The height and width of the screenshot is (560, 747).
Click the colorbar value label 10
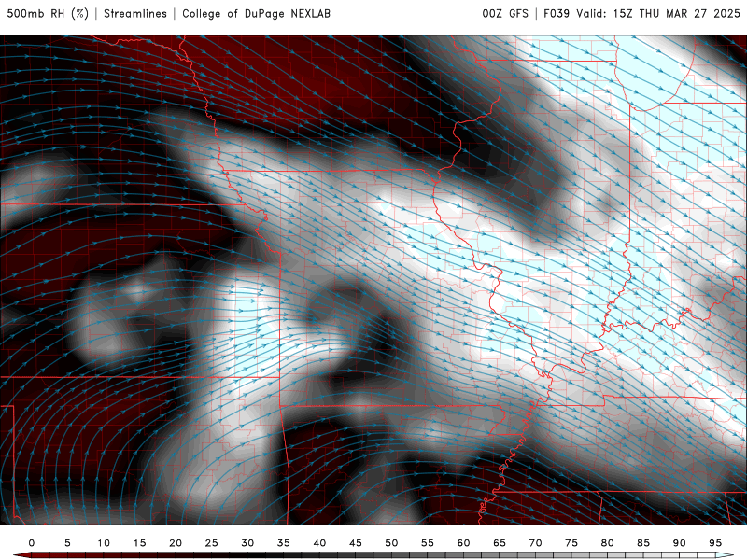(104, 543)
